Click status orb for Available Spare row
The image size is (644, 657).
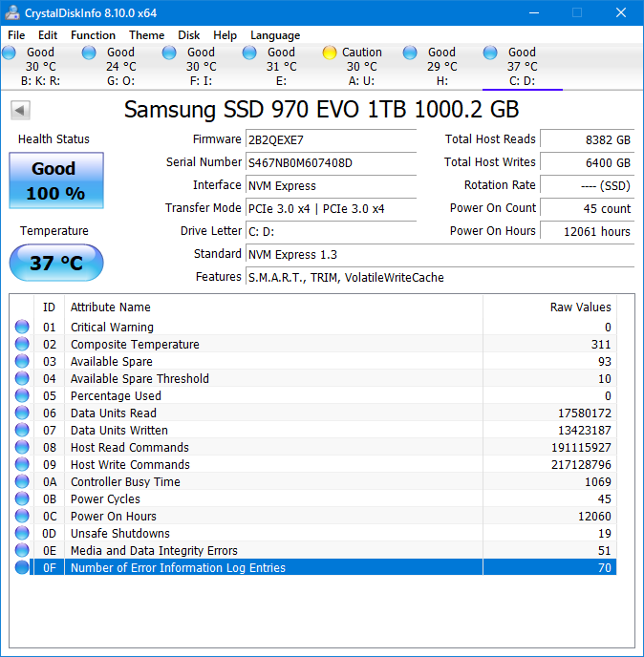[22, 361]
